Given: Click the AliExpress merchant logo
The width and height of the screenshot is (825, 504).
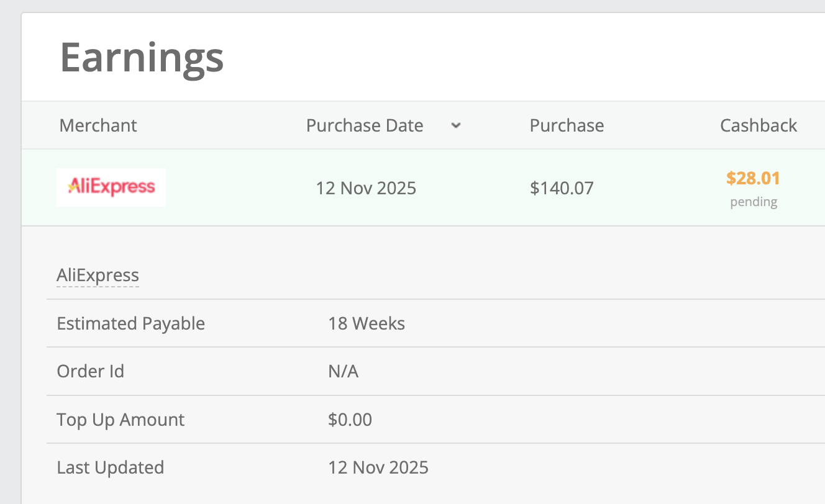Looking at the screenshot, I should click(x=111, y=187).
